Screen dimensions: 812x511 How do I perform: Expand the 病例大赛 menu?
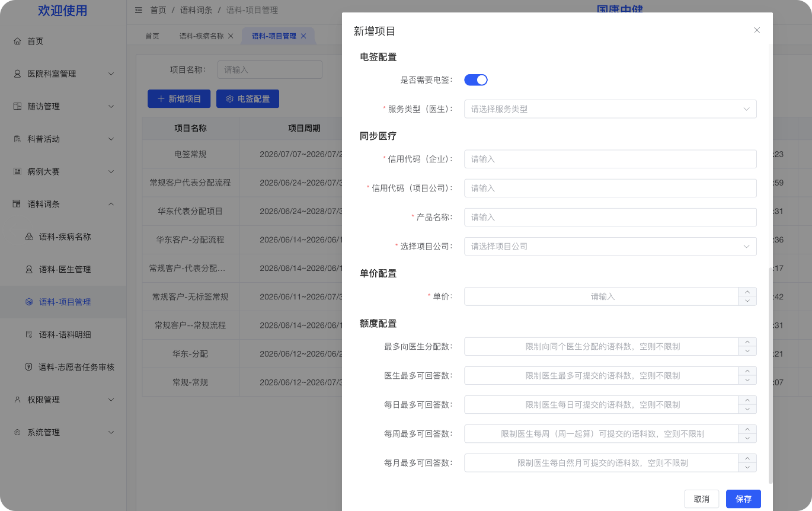(x=111, y=172)
